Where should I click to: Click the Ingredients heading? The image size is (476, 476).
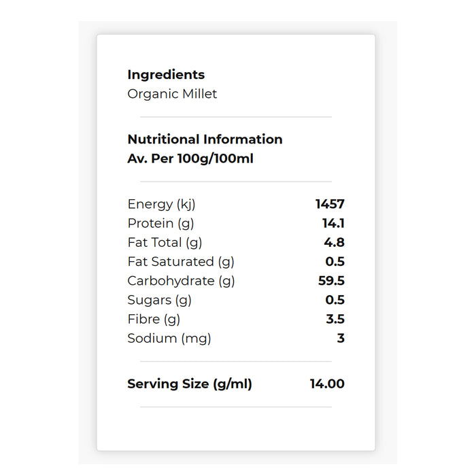click(166, 75)
